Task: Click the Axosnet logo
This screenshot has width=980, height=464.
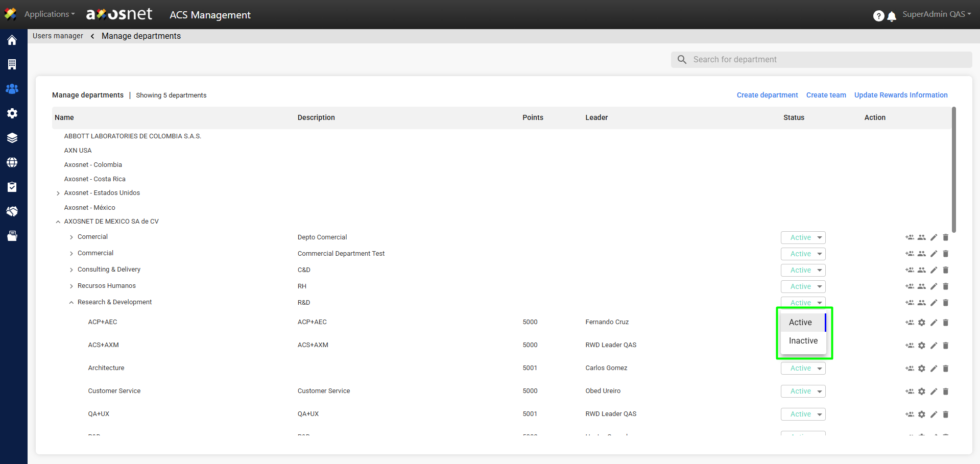Action: coord(119,14)
